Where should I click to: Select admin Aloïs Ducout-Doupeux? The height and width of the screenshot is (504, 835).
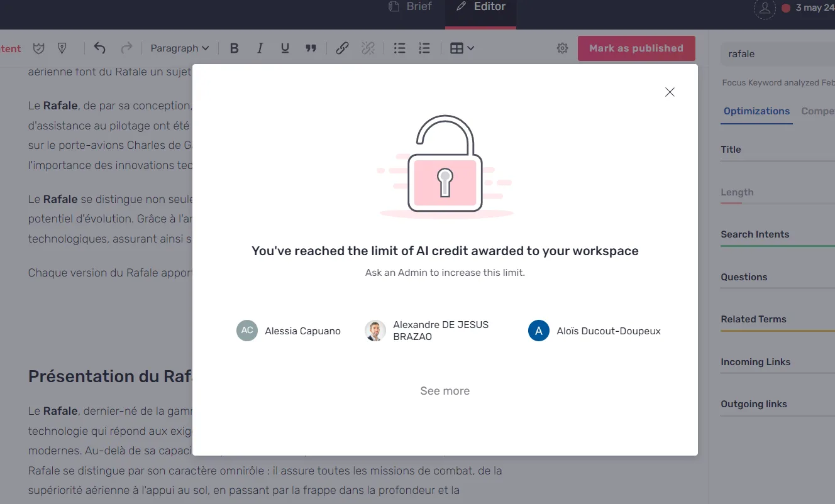click(594, 331)
